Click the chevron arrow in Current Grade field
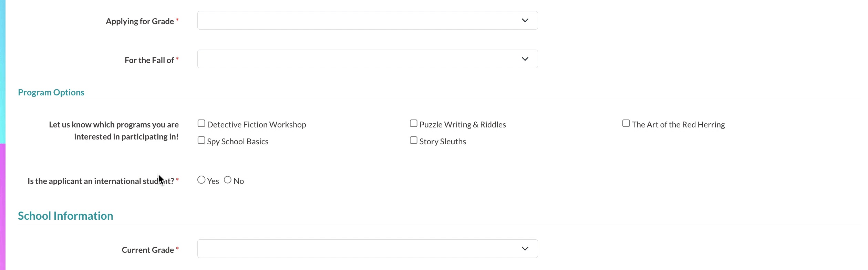The width and height of the screenshot is (868, 270). [525, 249]
